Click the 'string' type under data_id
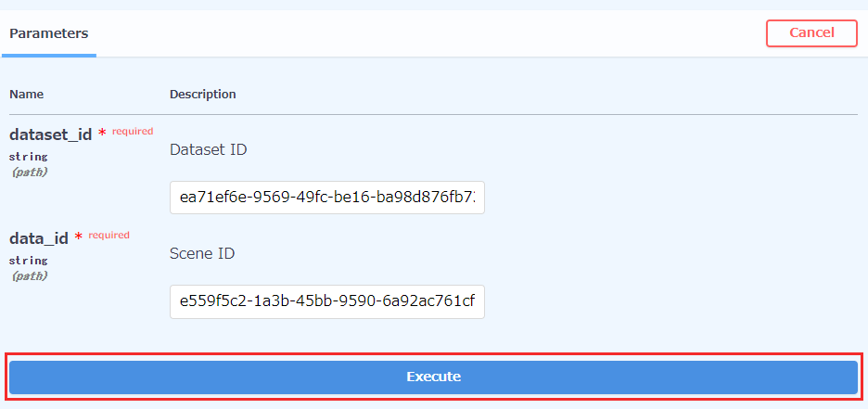868x409 pixels. coord(28,260)
